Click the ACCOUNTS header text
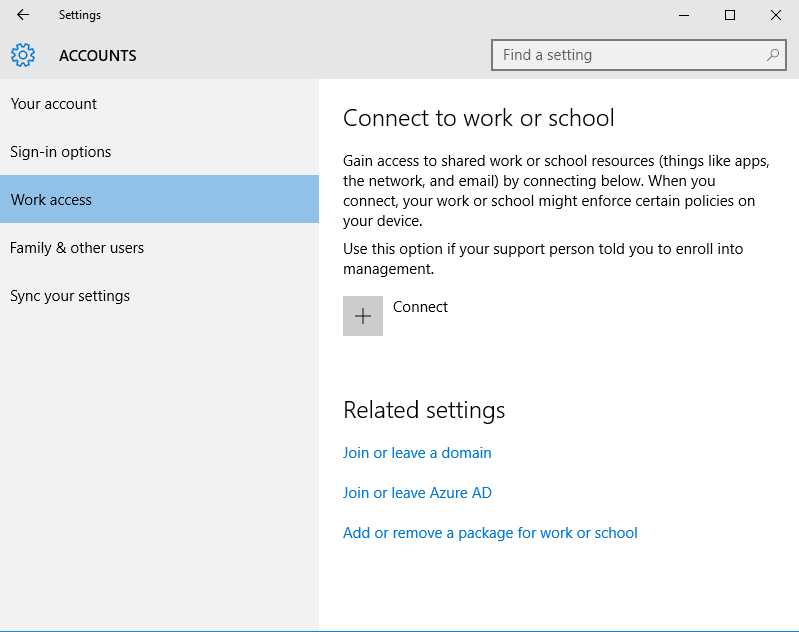 coord(98,56)
